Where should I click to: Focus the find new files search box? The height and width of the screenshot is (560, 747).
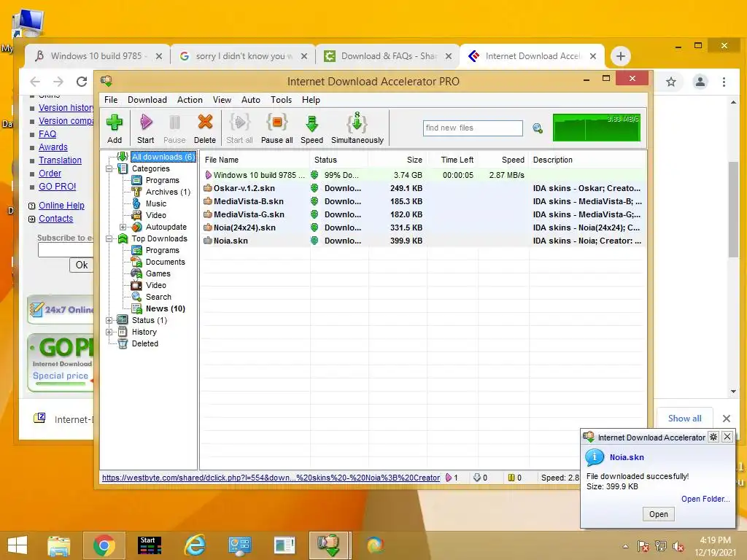tap(473, 128)
